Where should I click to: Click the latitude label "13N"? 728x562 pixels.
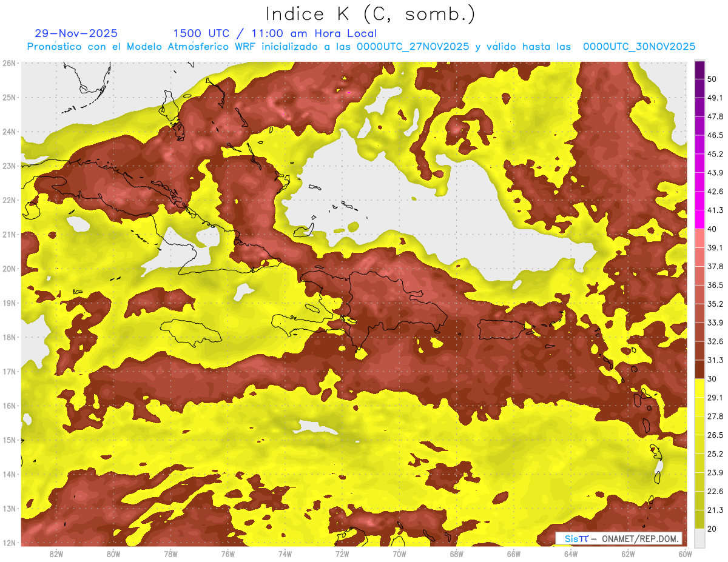[9, 509]
